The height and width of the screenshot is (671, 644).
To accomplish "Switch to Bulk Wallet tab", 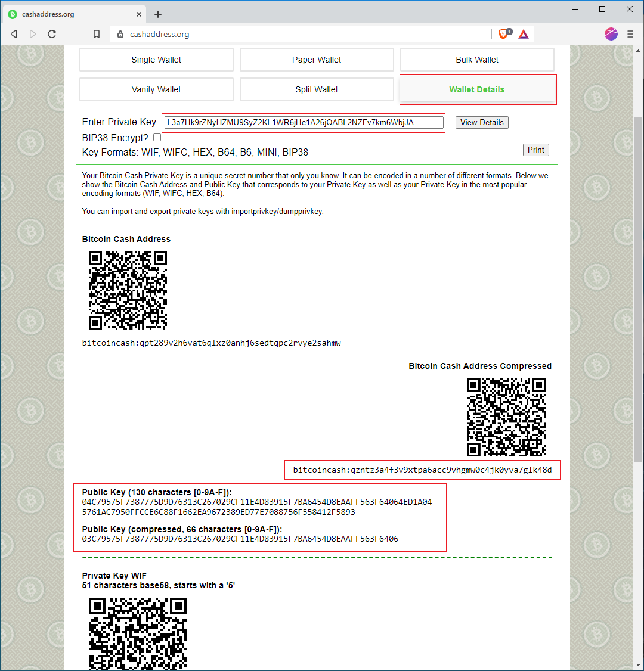I will [477, 60].
